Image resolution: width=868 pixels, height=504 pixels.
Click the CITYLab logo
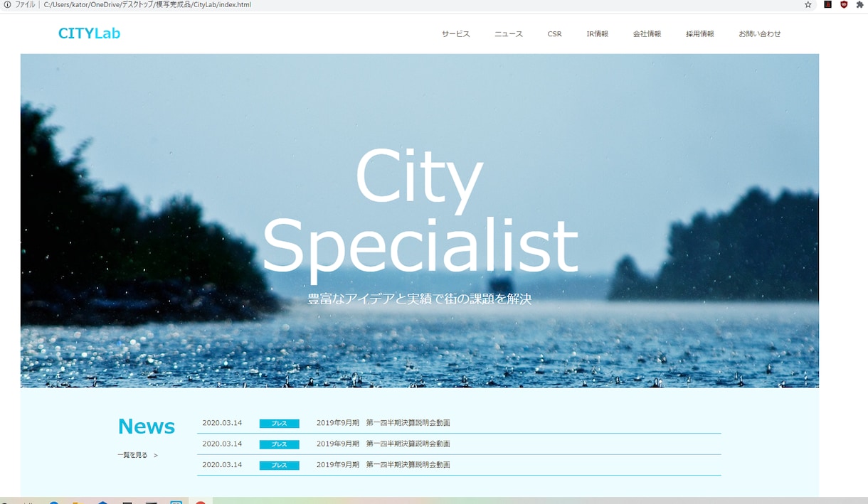[89, 33]
